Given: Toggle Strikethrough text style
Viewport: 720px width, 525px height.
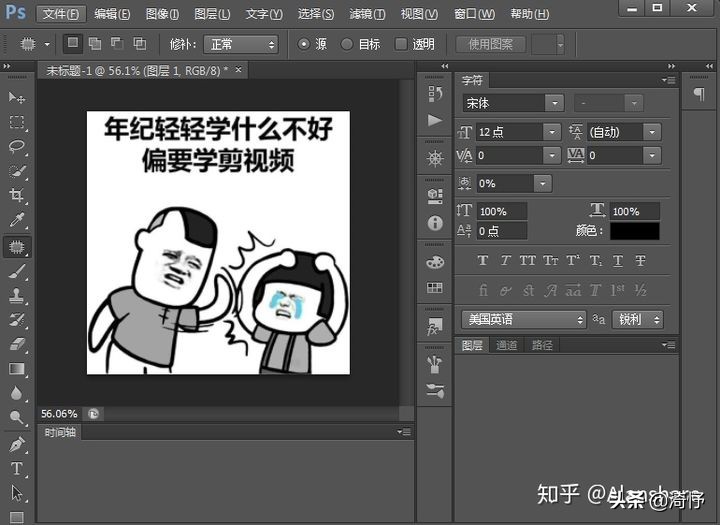Looking at the screenshot, I should point(641,260).
